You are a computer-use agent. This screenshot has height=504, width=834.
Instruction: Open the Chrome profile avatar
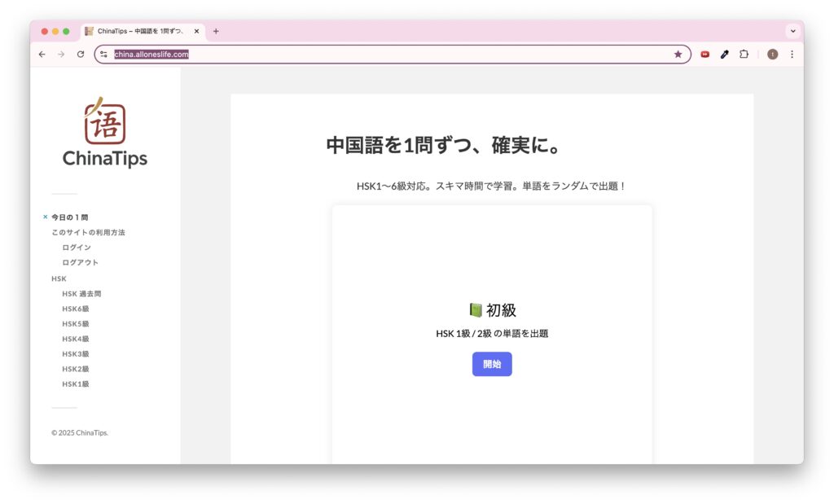coord(772,55)
